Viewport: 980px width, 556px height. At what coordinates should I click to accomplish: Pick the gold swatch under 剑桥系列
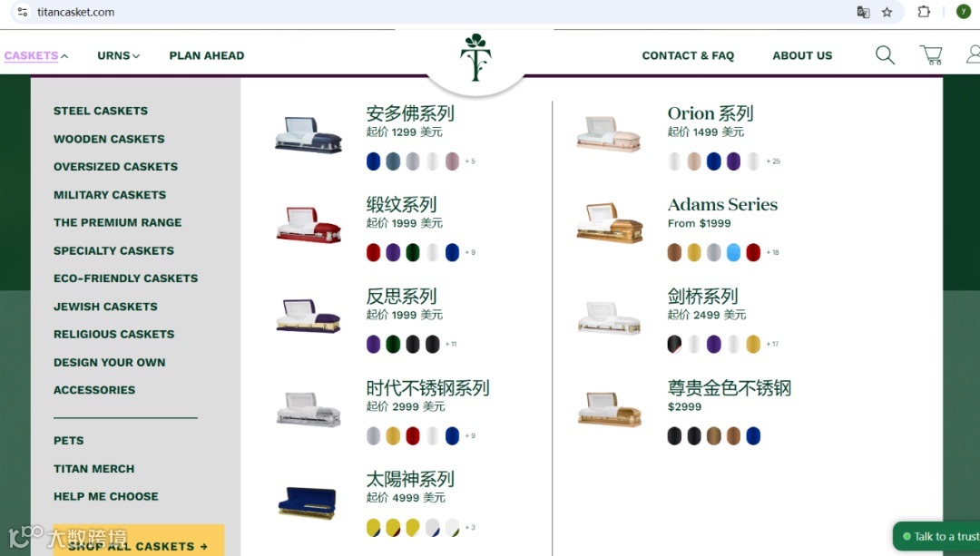pos(753,345)
